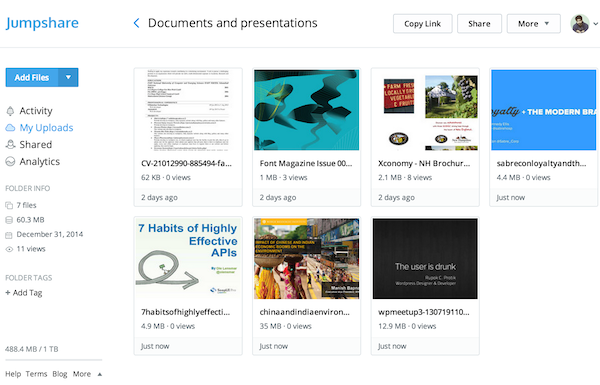The width and height of the screenshot is (600, 385).
Task: Open the Help link
Action: 13,374
